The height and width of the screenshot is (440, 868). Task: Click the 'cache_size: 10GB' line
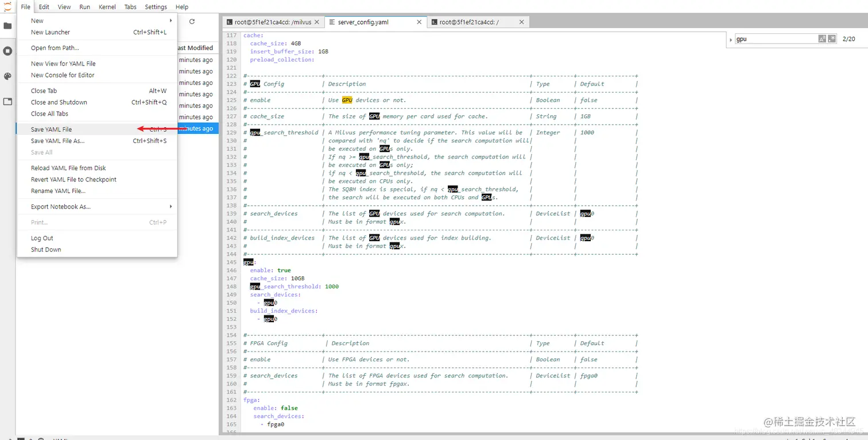277,279
